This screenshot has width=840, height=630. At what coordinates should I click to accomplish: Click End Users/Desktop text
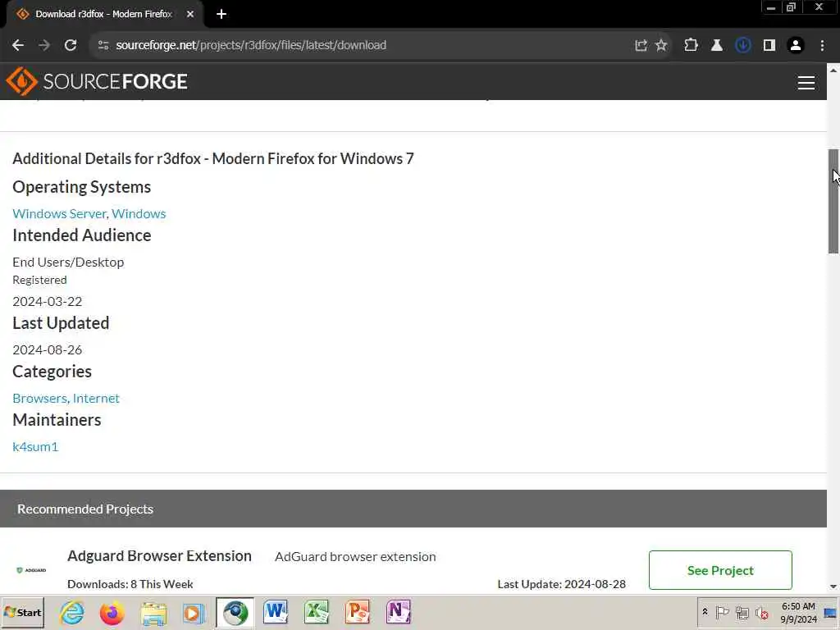(68, 262)
